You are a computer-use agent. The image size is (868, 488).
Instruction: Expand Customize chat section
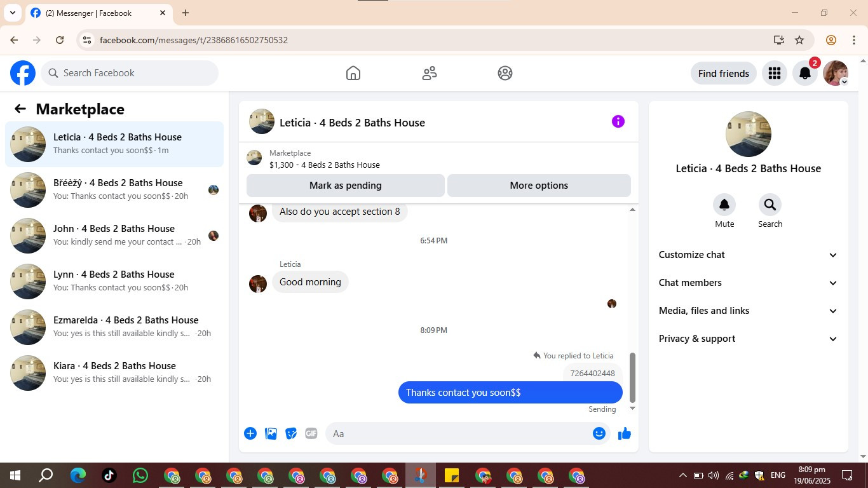749,255
